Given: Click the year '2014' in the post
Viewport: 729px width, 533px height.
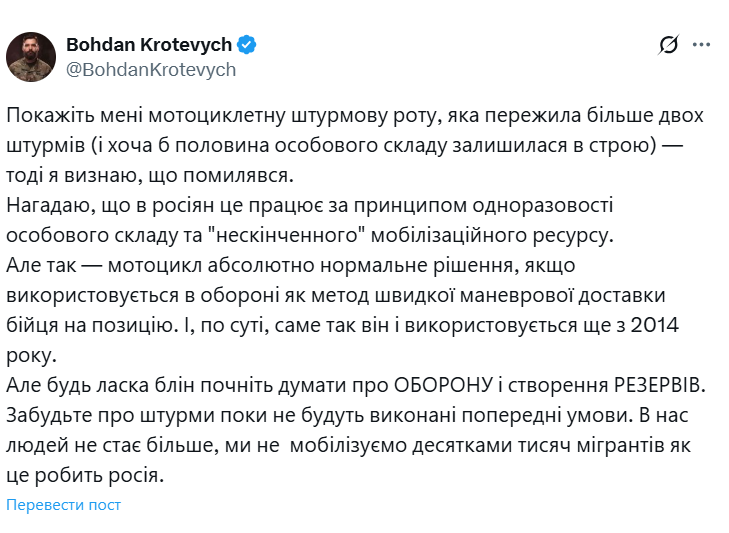Looking at the screenshot, I should click(x=655, y=325).
